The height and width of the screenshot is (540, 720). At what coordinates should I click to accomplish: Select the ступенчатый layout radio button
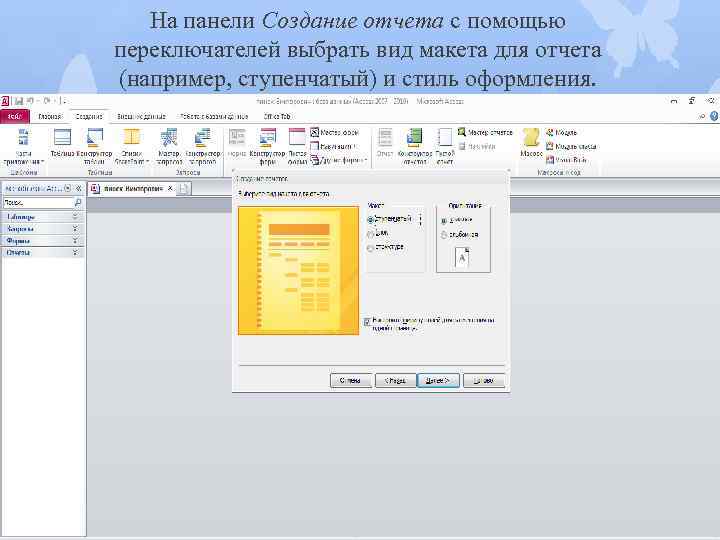point(370,220)
